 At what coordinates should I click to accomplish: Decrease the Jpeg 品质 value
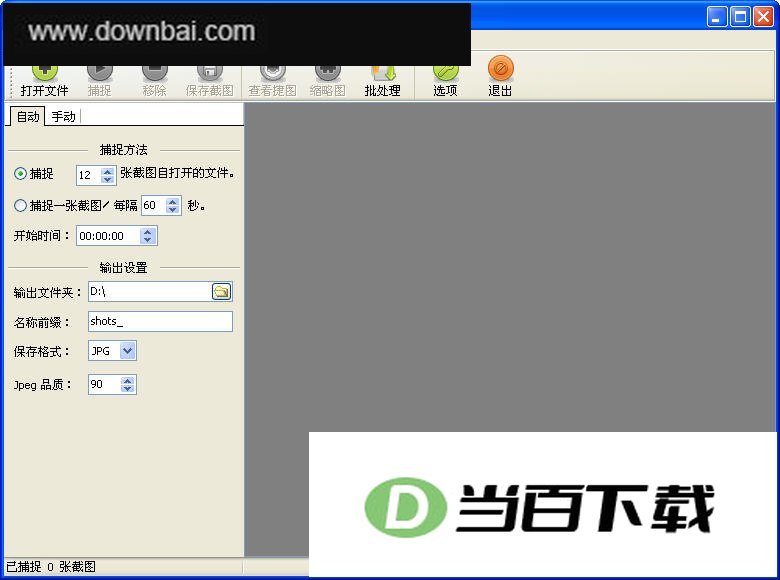128,389
